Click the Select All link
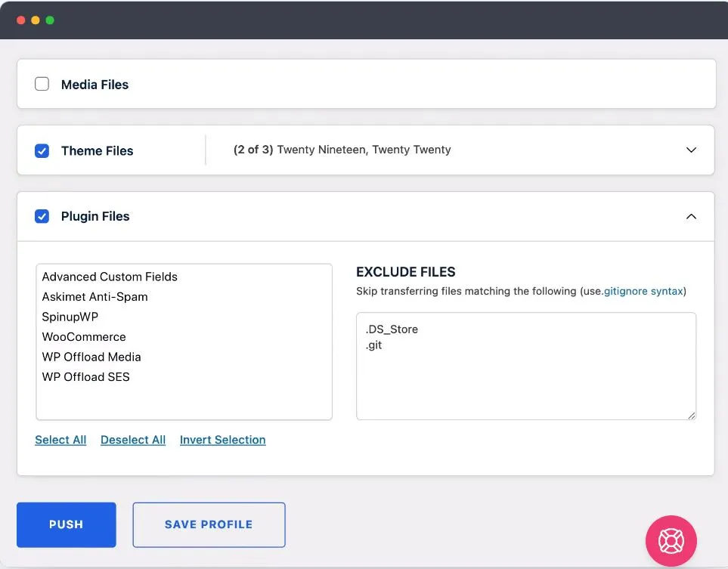Viewport: 728px width, 569px height. [x=60, y=440]
